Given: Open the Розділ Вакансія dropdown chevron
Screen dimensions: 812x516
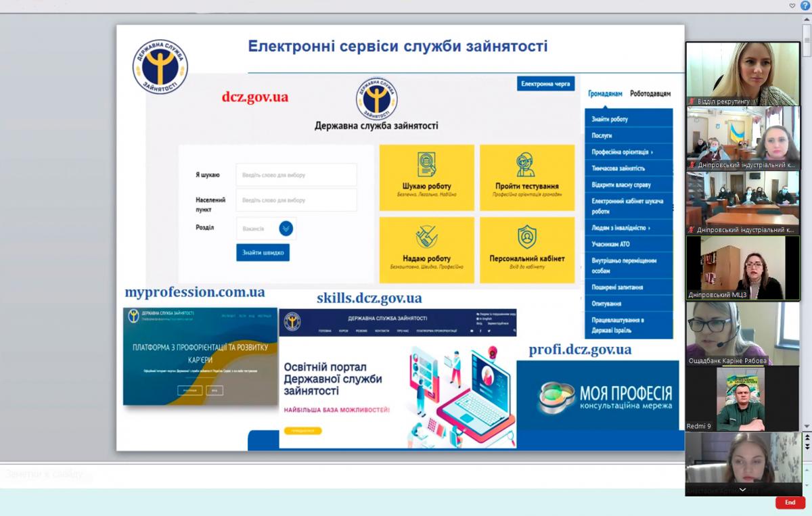Looking at the screenshot, I should click(286, 229).
